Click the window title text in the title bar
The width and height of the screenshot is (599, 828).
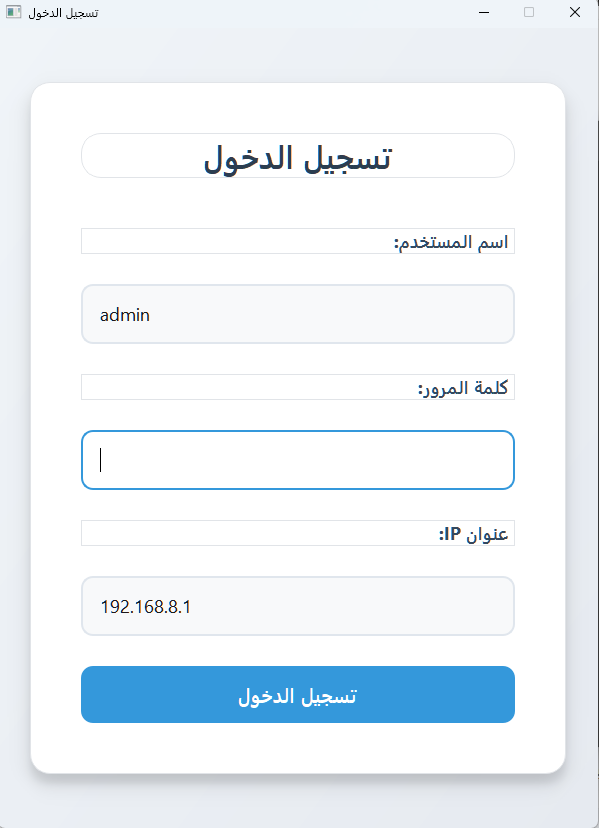pyautogui.click(x=63, y=13)
